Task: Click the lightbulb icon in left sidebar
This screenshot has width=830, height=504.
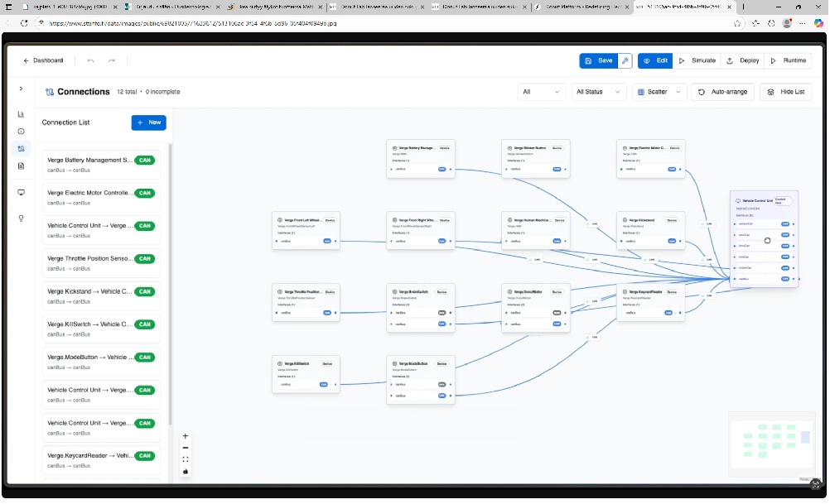Action: 21,218
